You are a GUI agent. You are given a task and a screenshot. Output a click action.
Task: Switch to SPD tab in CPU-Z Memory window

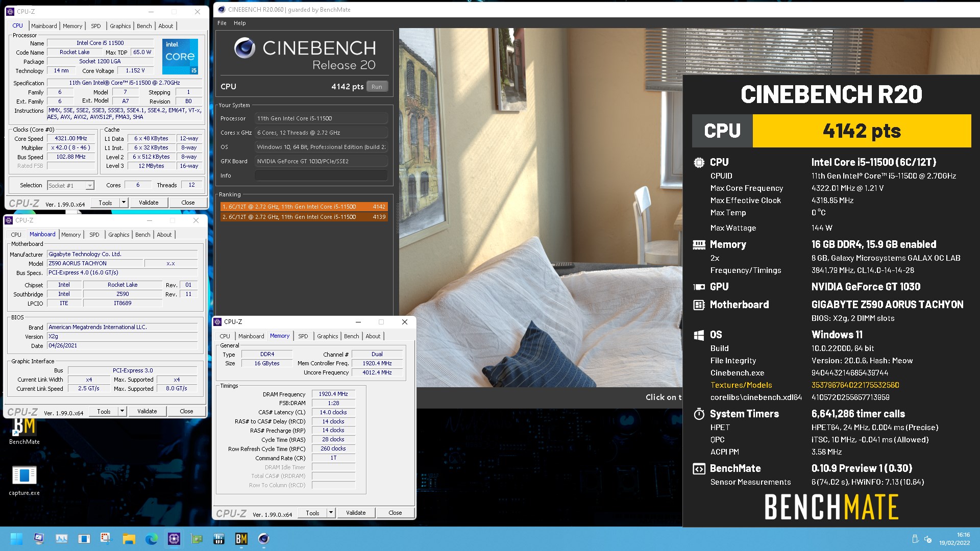click(x=303, y=336)
